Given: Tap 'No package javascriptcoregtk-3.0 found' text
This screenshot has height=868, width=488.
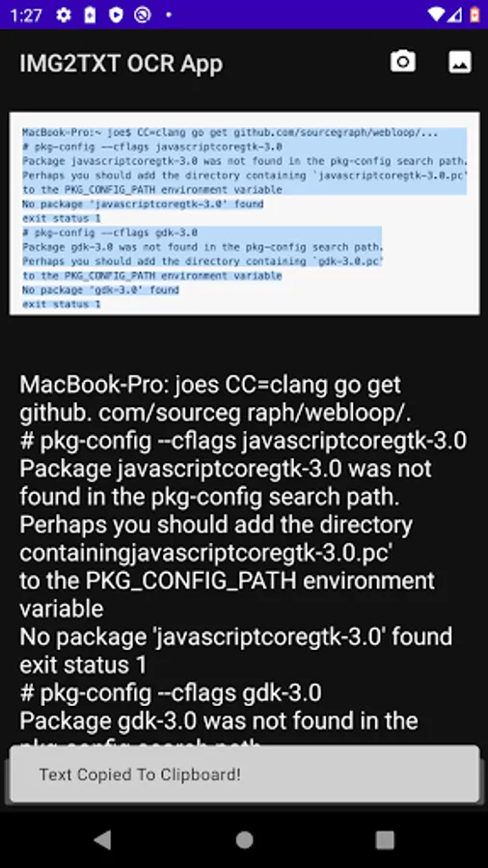Looking at the screenshot, I should (235, 637).
